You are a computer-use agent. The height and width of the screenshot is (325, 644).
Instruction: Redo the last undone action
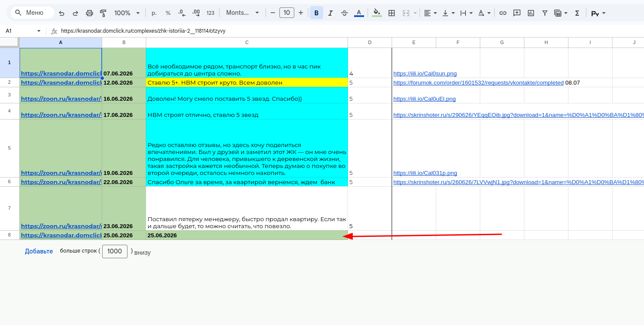pyautogui.click(x=76, y=13)
